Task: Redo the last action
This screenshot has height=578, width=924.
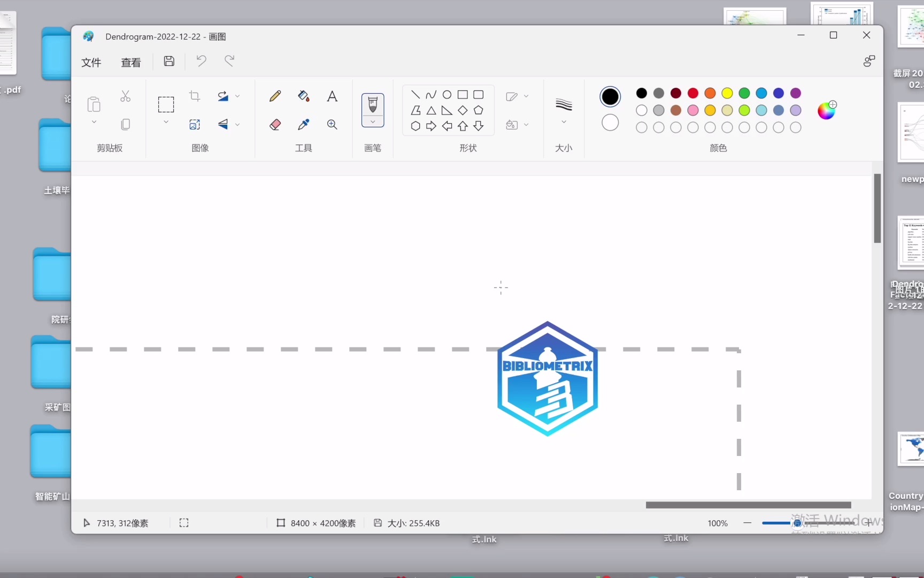Action: coord(229,61)
